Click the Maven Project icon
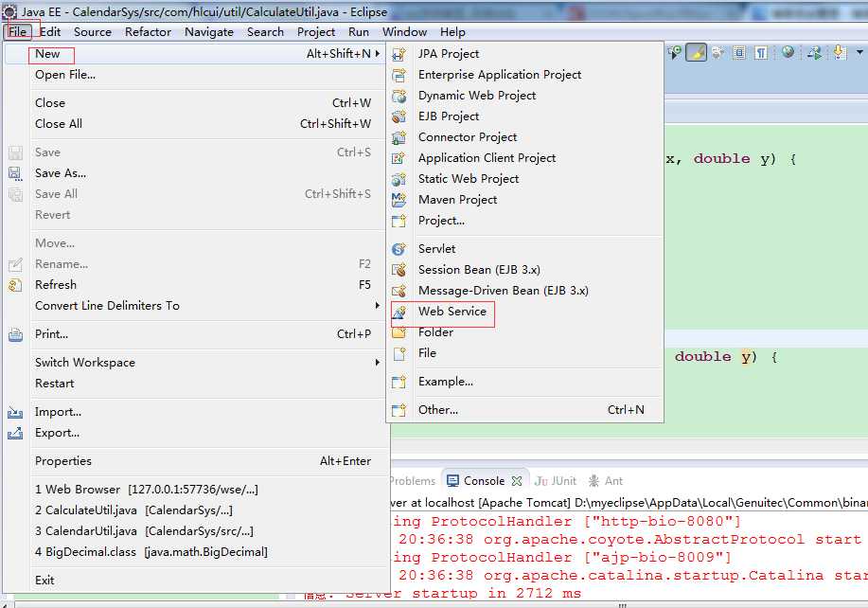868x608 pixels. (x=399, y=201)
